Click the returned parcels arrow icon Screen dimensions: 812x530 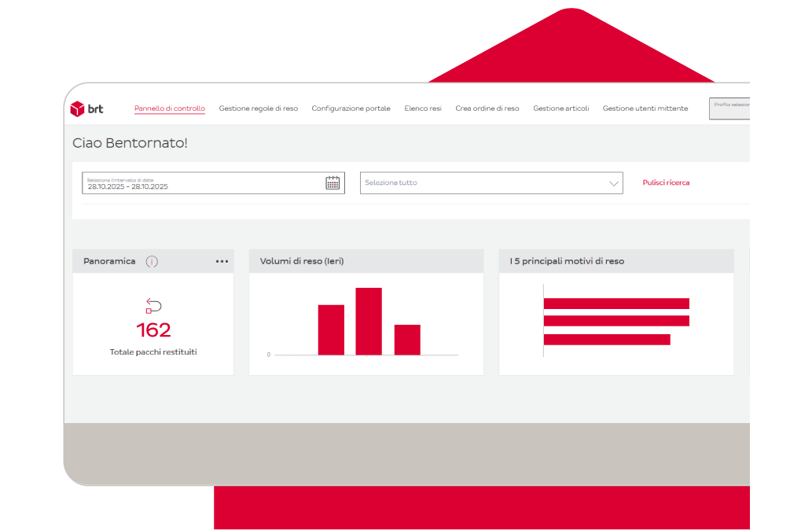tap(153, 306)
